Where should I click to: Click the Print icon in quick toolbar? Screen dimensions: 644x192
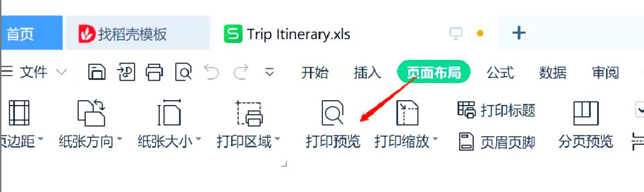point(155,72)
